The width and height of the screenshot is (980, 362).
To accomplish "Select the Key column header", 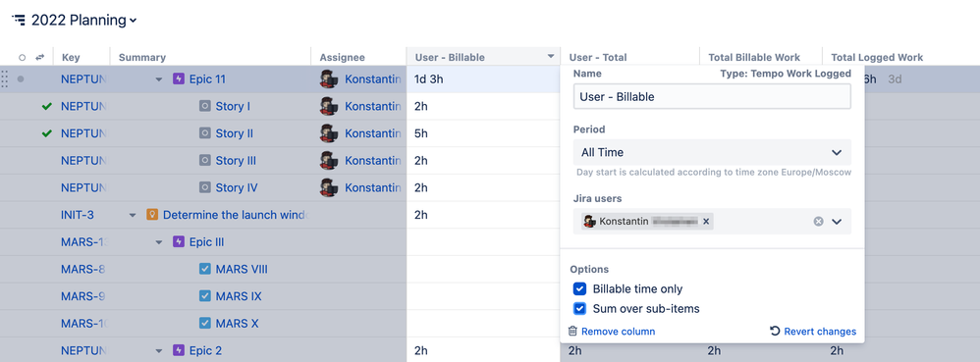I will pos(71,58).
